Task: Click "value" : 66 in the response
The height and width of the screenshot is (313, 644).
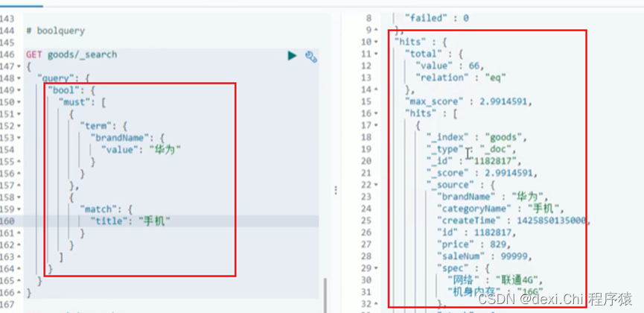Action: (x=450, y=66)
